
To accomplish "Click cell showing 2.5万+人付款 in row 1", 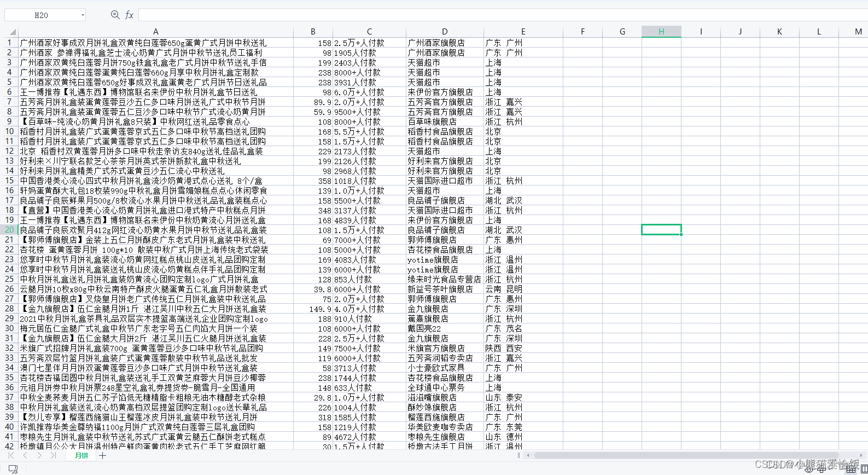I will coord(369,43).
